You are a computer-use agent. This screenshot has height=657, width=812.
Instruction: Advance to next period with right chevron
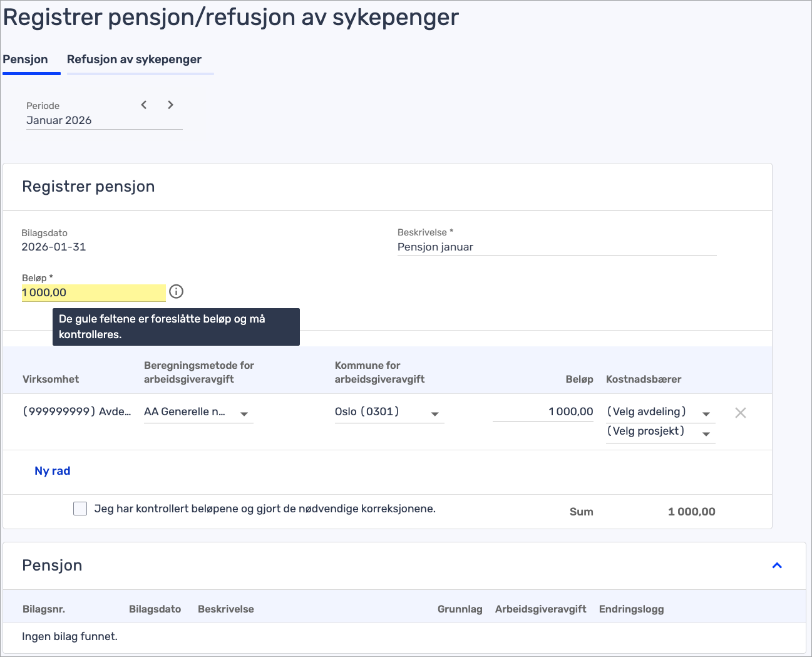[170, 105]
